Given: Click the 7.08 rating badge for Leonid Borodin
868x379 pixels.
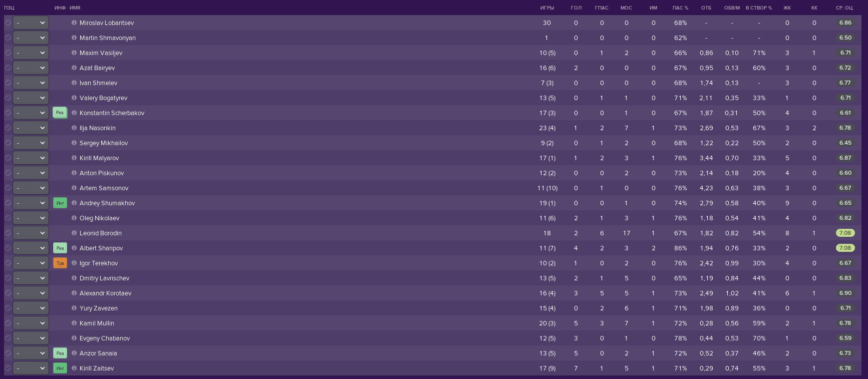Looking at the screenshot, I should tap(845, 233).
